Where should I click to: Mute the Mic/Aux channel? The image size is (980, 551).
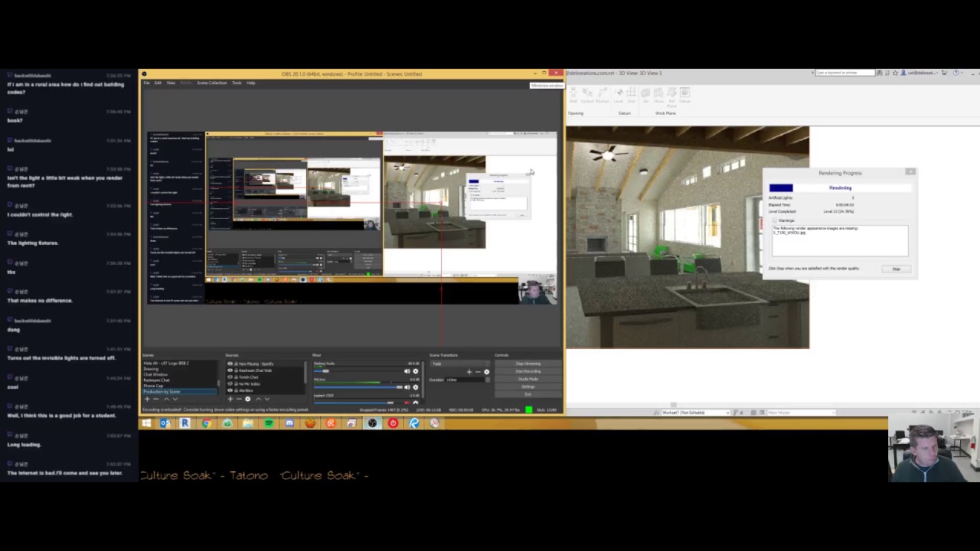407,387
